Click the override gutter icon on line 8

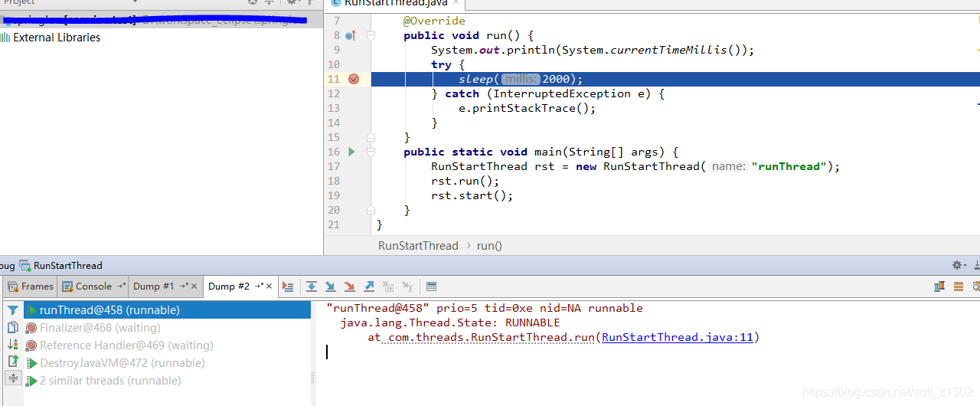[x=350, y=35]
